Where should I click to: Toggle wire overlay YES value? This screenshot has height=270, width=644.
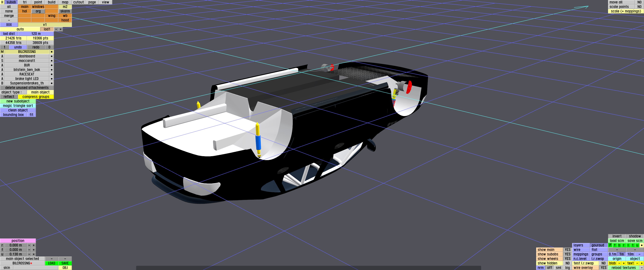604,268
